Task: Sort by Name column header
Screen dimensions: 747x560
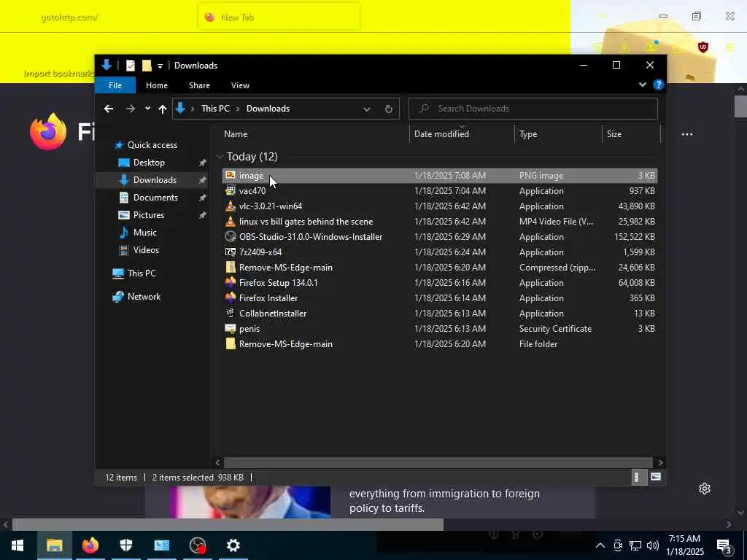Action: [236, 134]
